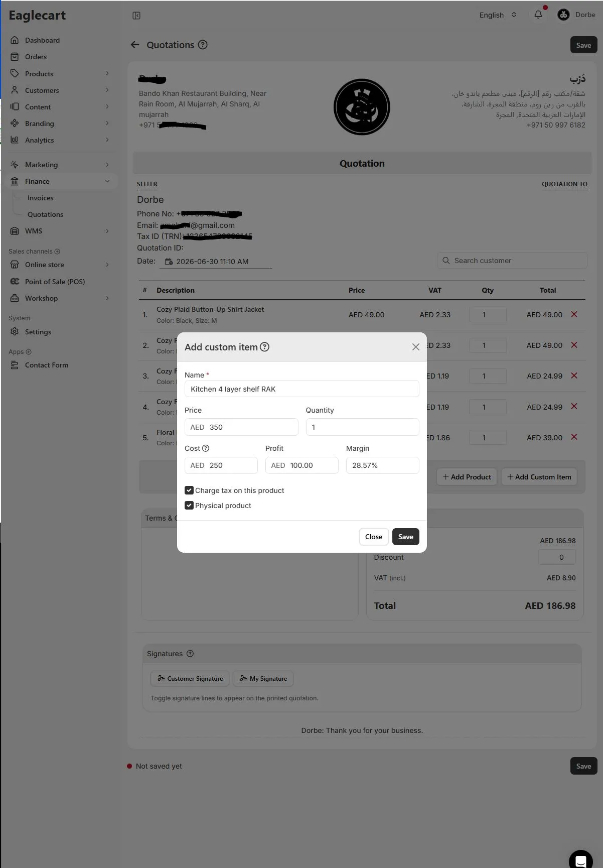Expand Branding submenu
The width and height of the screenshot is (603, 868).
click(107, 123)
